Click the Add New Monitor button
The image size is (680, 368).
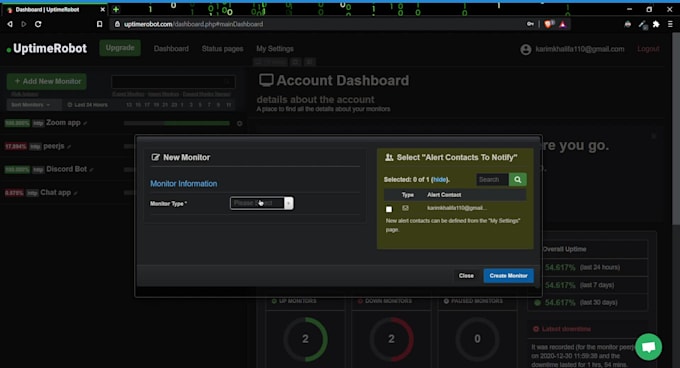coord(47,81)
